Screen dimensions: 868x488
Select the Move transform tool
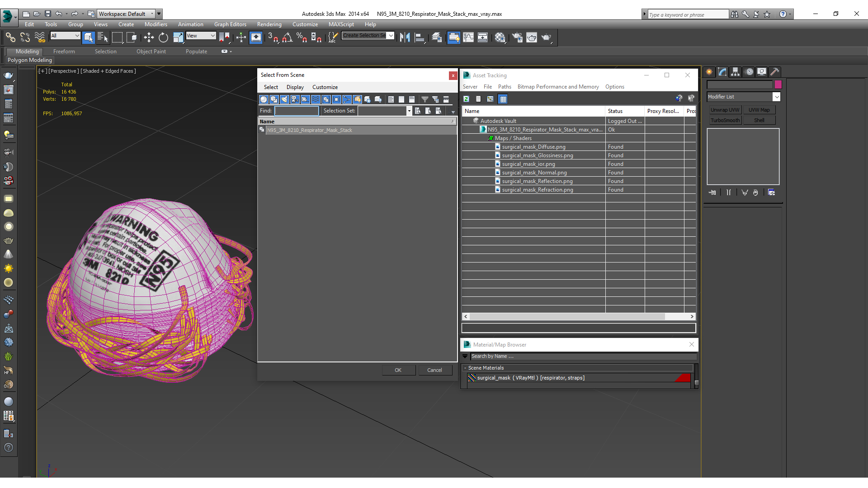pyautogui.click(x=149, y=38)
